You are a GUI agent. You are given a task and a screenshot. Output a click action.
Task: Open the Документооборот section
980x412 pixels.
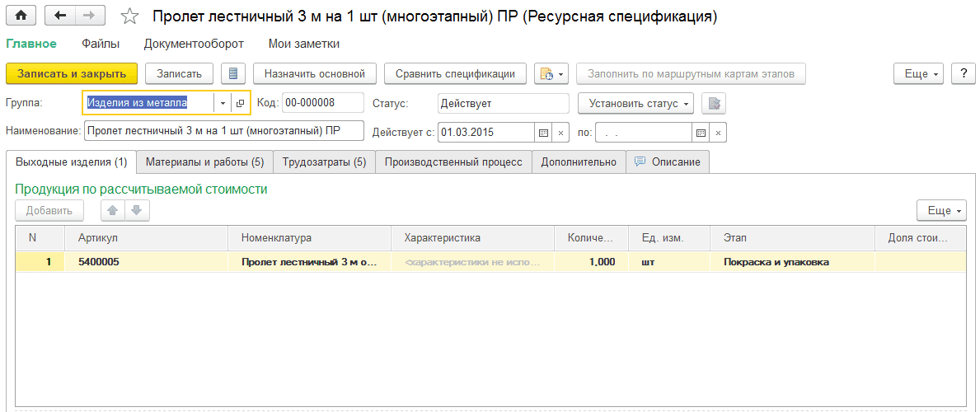point(194,44)
